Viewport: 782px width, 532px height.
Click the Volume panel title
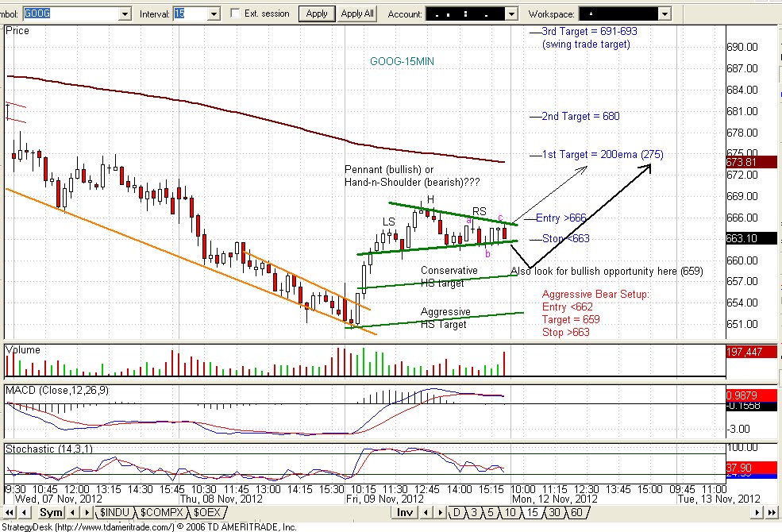tap(22, 350)
